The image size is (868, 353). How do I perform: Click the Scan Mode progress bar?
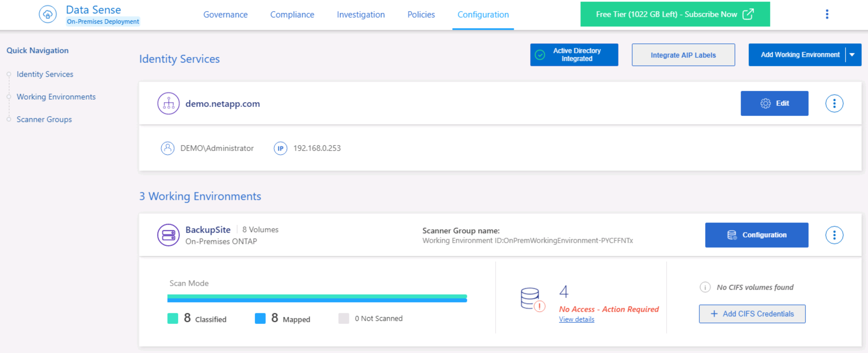click(x=317, y=298)
